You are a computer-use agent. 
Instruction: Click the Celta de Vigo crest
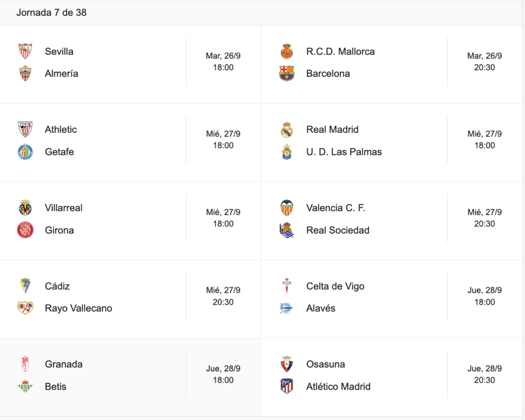click(x=287, y=286)
